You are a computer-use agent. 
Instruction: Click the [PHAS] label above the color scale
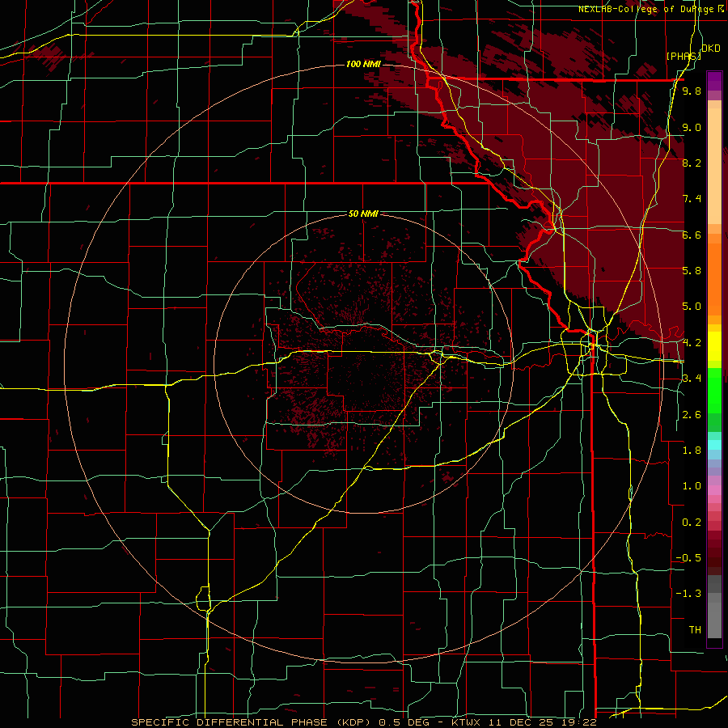click(684, 56)
